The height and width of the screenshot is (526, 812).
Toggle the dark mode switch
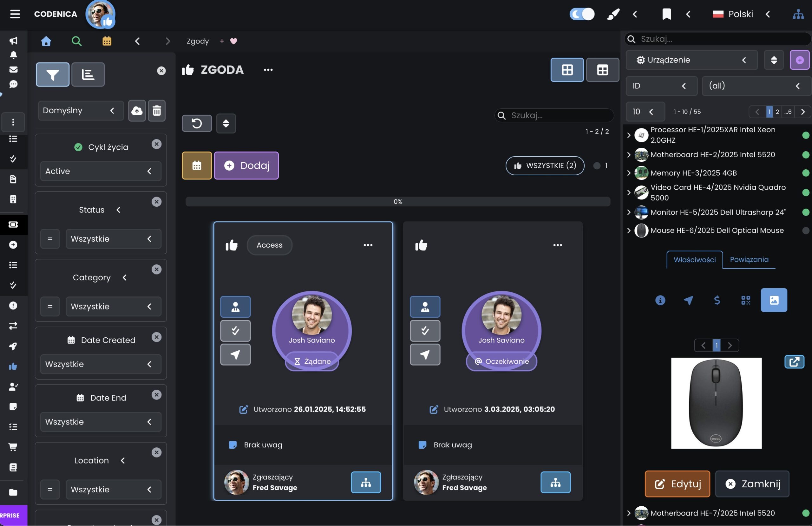coord(582,14)
